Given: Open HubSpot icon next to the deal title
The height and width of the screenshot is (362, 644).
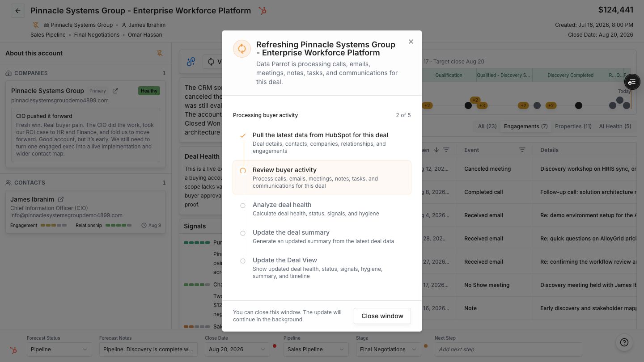Looking at the screenshot, I should [x=263, y=11].
